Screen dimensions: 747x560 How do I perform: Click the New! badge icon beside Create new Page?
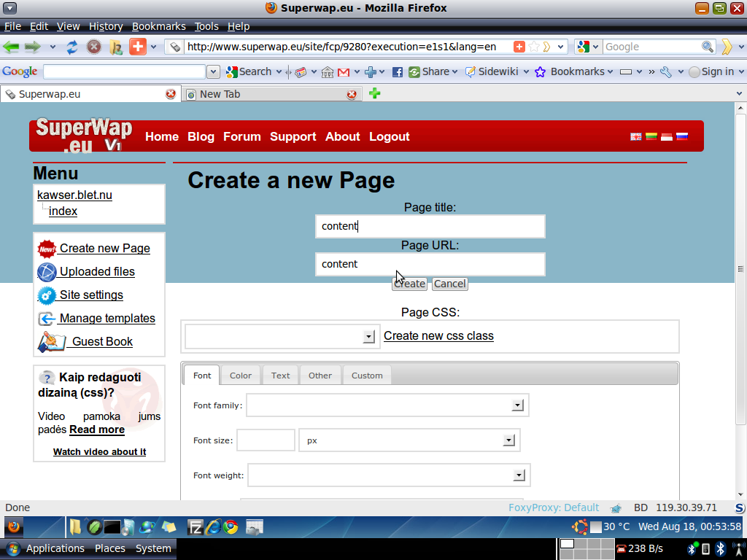tap(47, 249)
